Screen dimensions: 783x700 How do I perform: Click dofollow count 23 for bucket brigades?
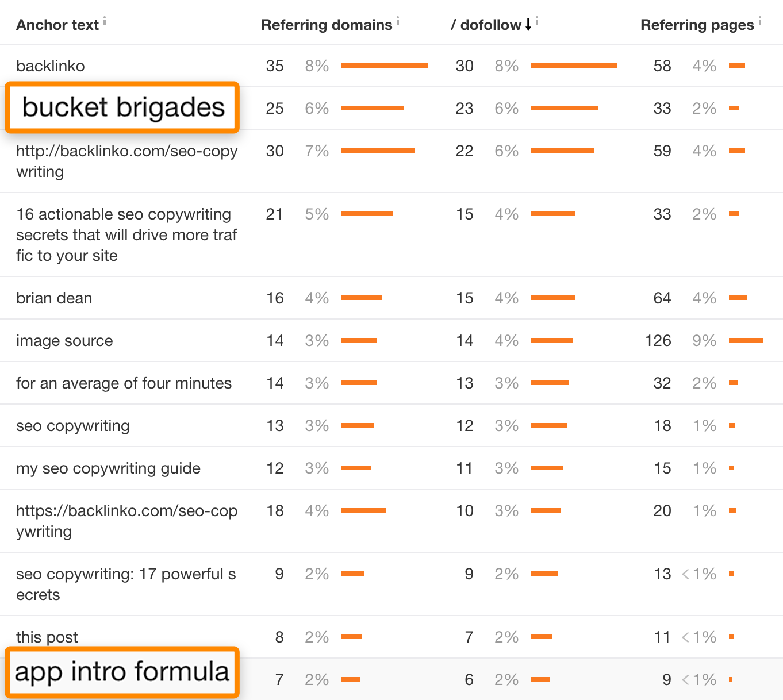tap(465, 109)
